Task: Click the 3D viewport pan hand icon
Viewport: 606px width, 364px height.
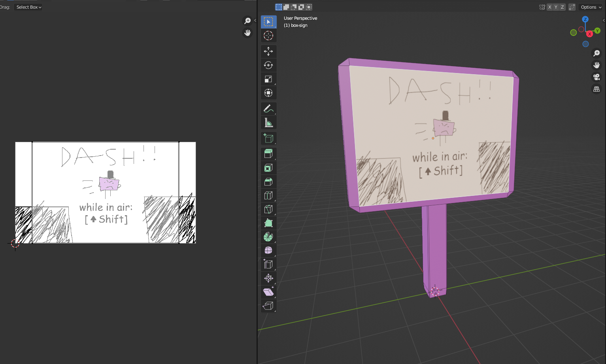Action: click(597, 65)
